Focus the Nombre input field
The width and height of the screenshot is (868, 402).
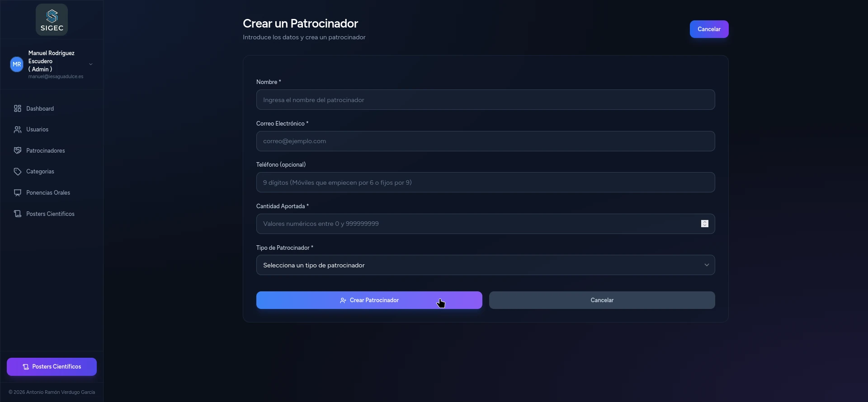click(485, 100)
